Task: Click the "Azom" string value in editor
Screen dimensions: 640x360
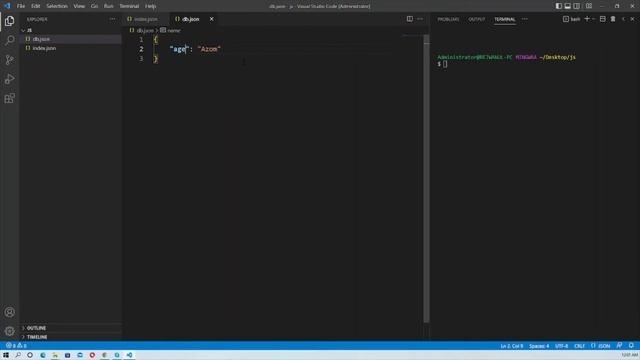Action: 209,49
